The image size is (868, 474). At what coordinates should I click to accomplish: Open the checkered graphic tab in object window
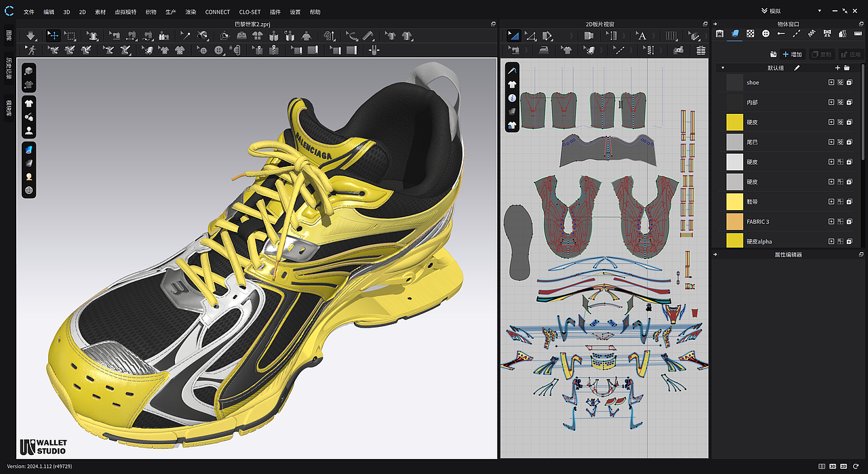[751, 33]
